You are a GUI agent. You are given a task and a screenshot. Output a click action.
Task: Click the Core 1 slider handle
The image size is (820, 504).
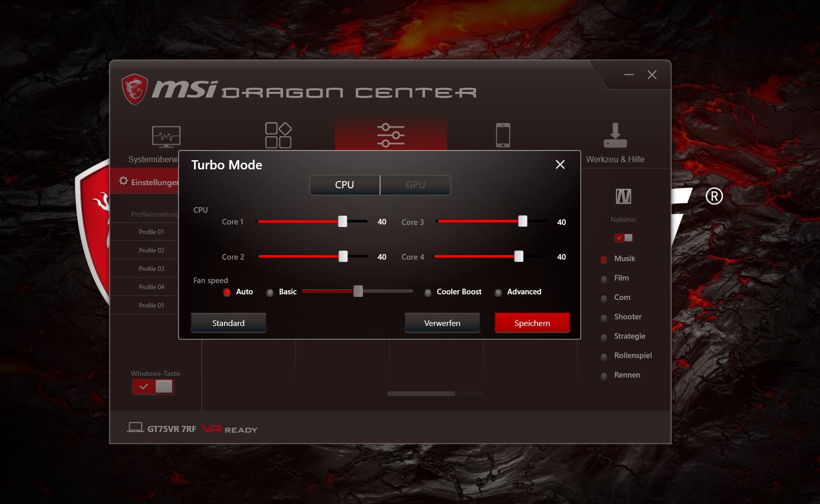(342, 221)
